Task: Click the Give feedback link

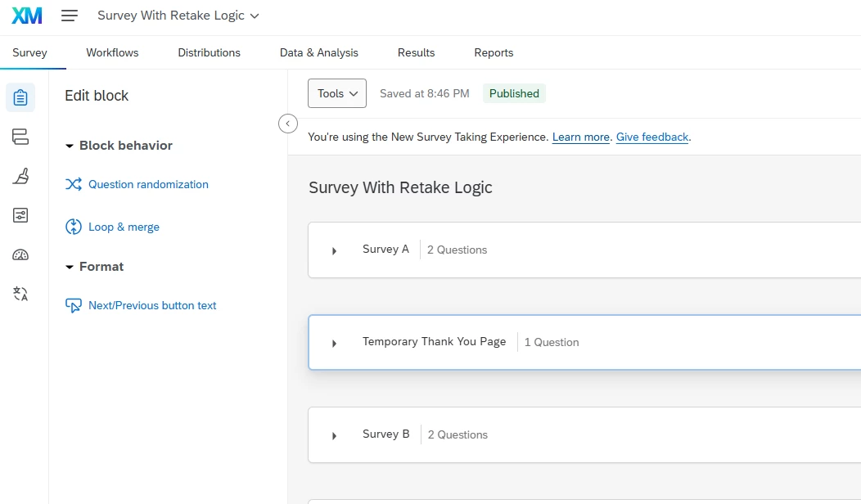Action: coord(652,137)
